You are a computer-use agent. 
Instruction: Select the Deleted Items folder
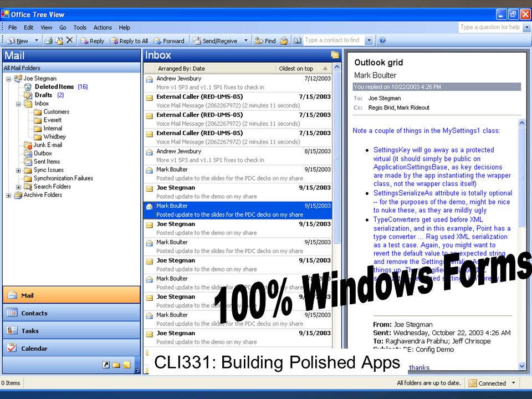(54, 87)
